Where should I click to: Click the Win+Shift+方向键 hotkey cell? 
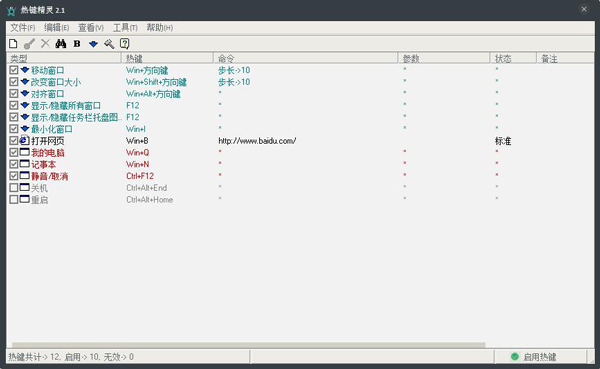coord(156,82)
